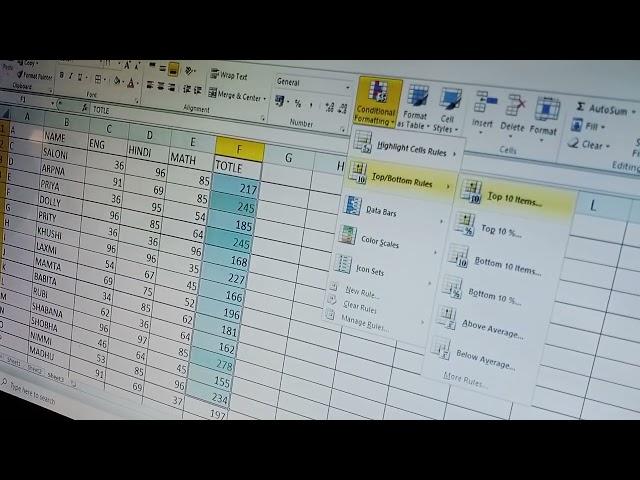Click the Clear eraser icon
This screenshot has width=640, height=480.
coord(573,143)
